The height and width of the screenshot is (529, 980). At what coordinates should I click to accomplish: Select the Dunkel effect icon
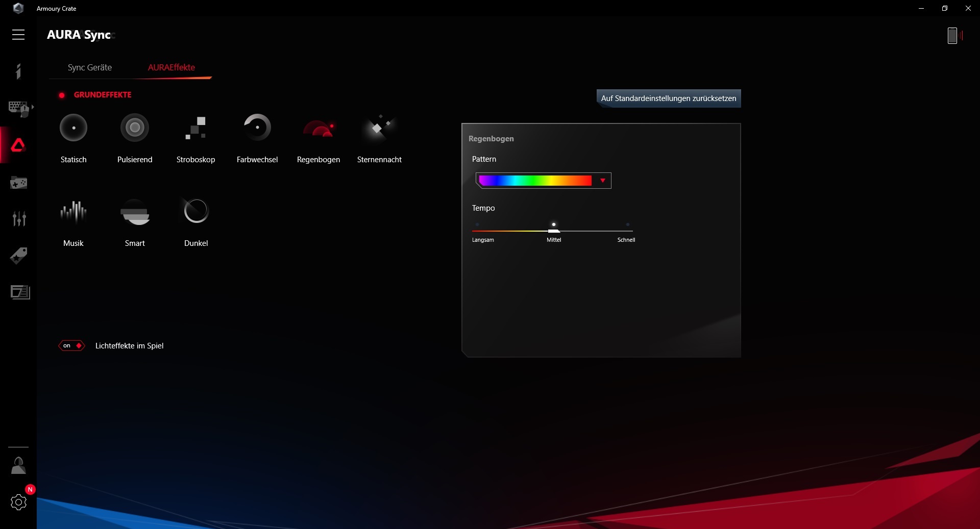tap(196, 211)
